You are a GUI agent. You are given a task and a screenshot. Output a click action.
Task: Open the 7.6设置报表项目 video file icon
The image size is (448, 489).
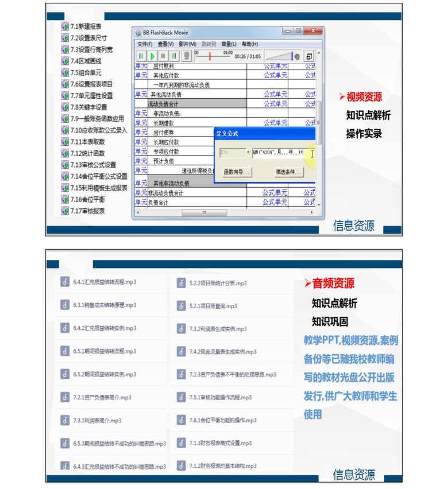pyautogui.click(x=65, y=84)
